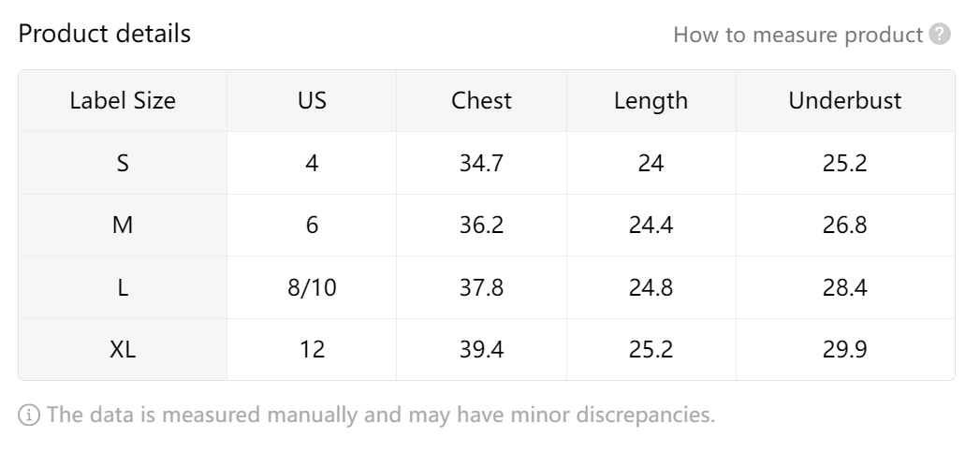Open the How to measure product link
The width and height of the screenshot is (980, 452).
coord(797,36)
